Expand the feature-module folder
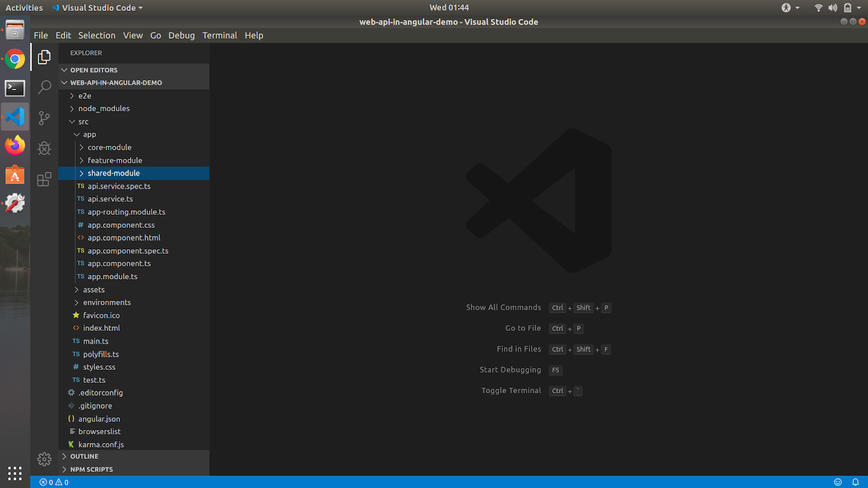This screenshot has width=868, height=488. pos(134,160)
